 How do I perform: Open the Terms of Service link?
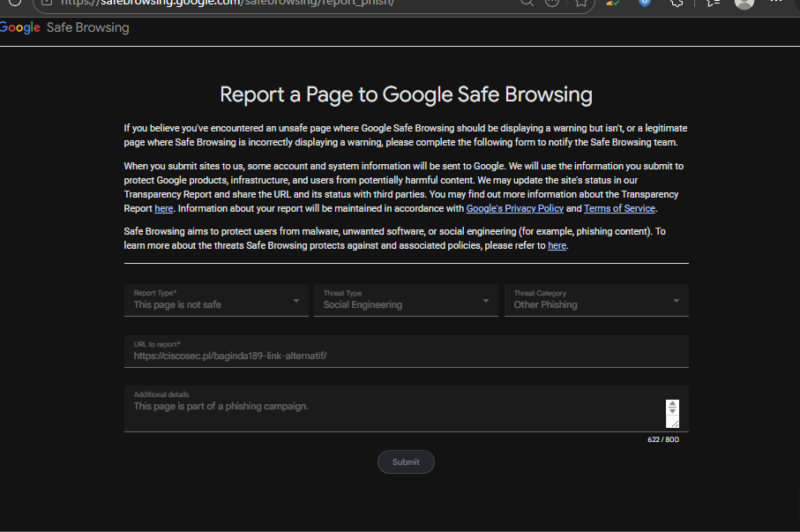(x=619, y=208)
